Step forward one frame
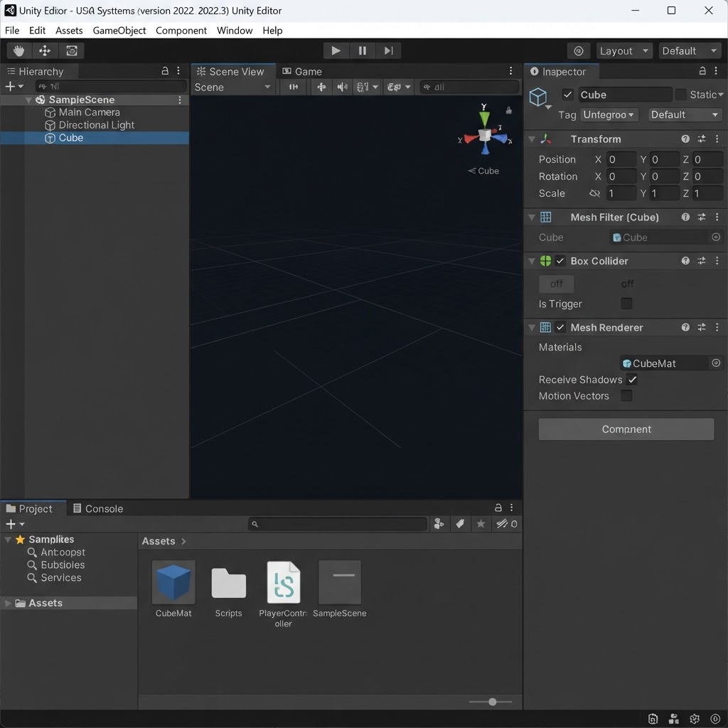Viewport: 728px width, 728px height. pyautogui.click(x=389, y=50)
